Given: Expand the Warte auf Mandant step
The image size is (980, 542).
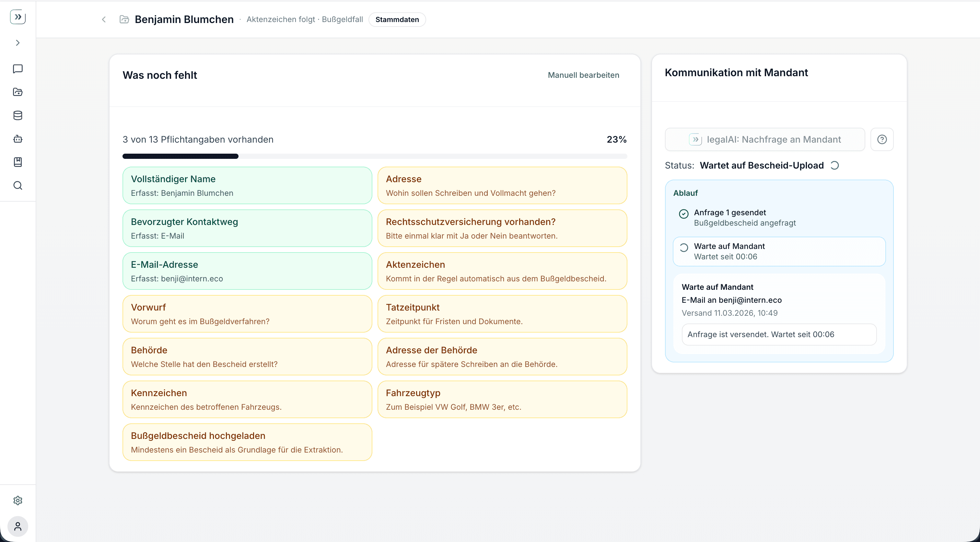Looking at the screenshot, I should [x=779, y=251].
